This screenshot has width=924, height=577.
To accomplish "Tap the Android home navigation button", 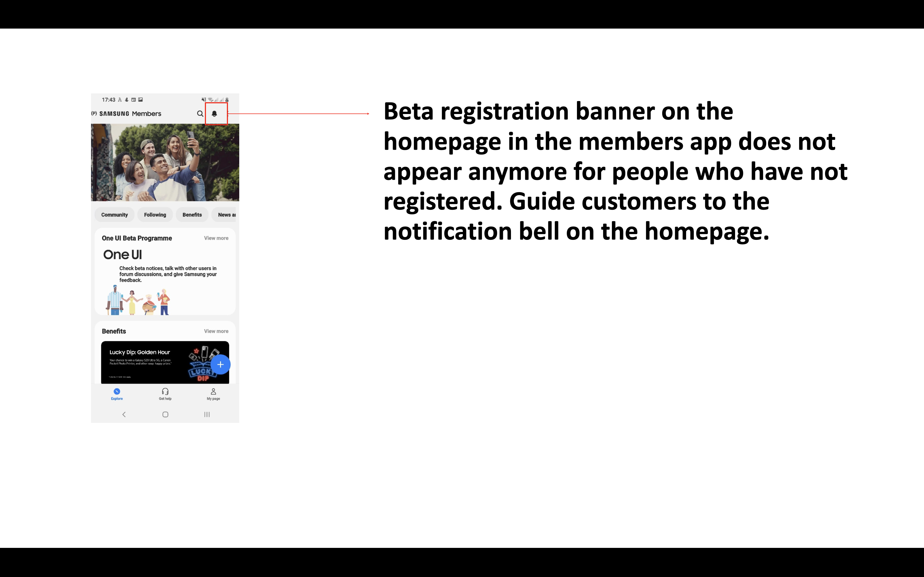I will (165, 414).
